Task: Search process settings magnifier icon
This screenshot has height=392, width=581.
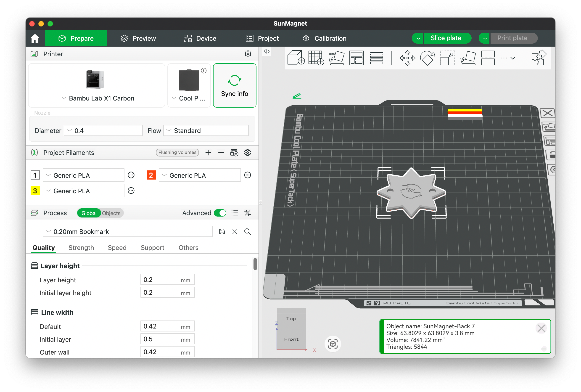Action: [247, 231]
